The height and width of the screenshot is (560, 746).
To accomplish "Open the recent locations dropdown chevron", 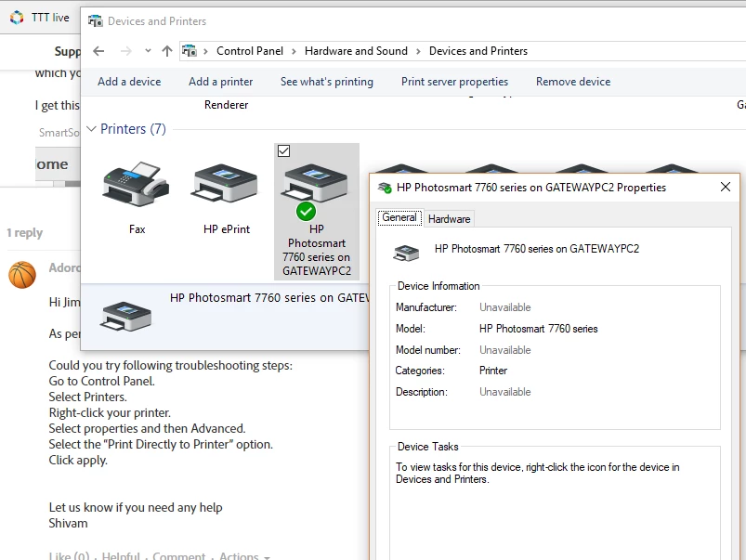I will (x=148, y=50).
